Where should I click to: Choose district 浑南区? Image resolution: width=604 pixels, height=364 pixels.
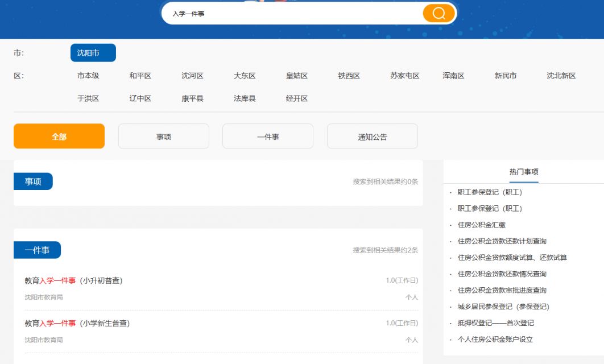point(453,76)
